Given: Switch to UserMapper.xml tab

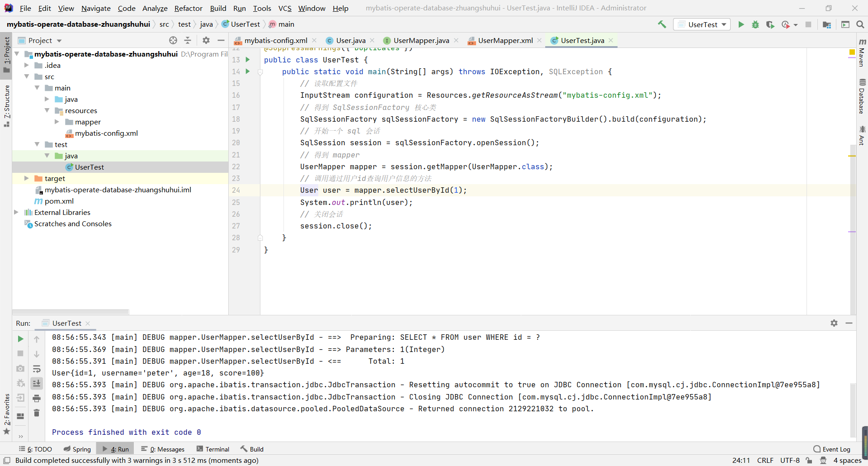Looking at the screenshot, I should point(505,40).
